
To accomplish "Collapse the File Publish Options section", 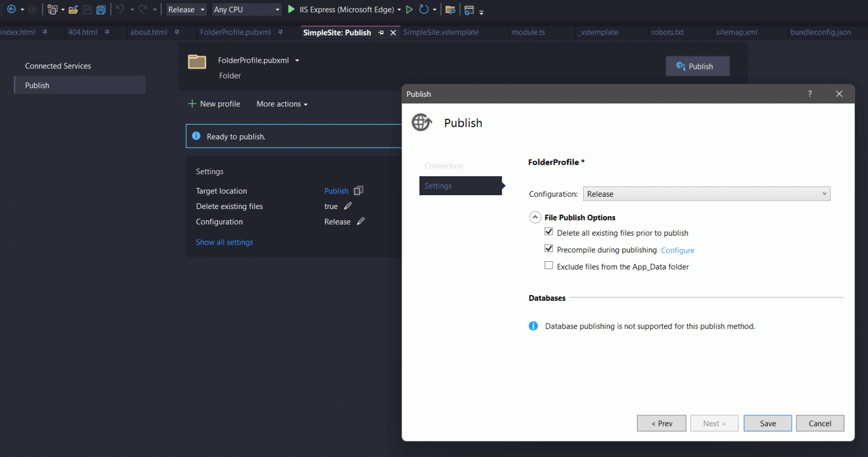I will point(535,217).
